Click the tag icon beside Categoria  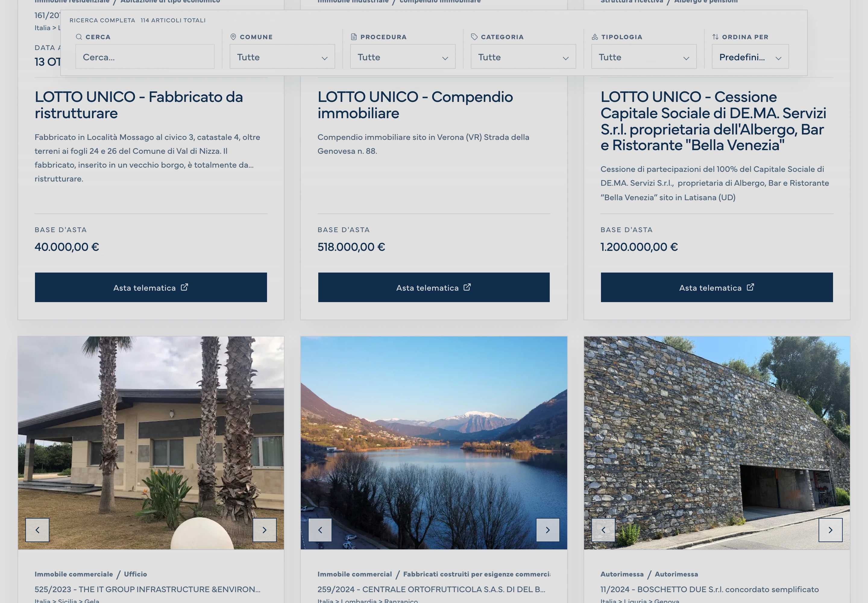coord(474,37)
